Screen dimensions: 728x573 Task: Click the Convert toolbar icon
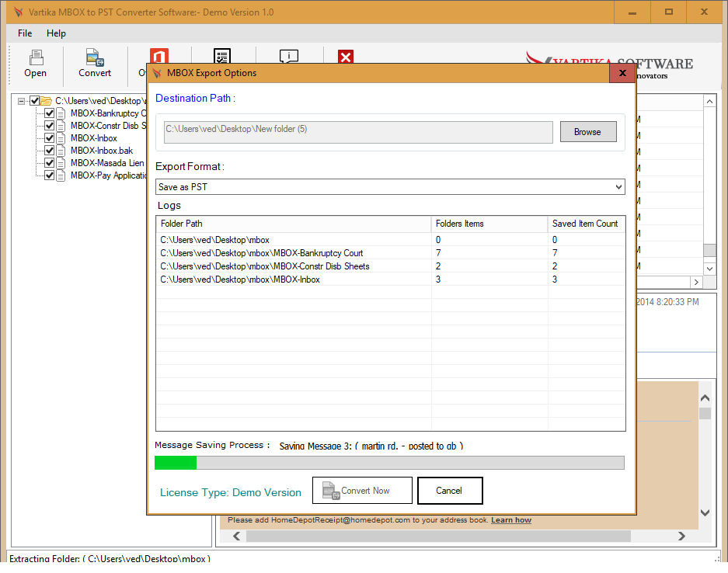(95, 58)
